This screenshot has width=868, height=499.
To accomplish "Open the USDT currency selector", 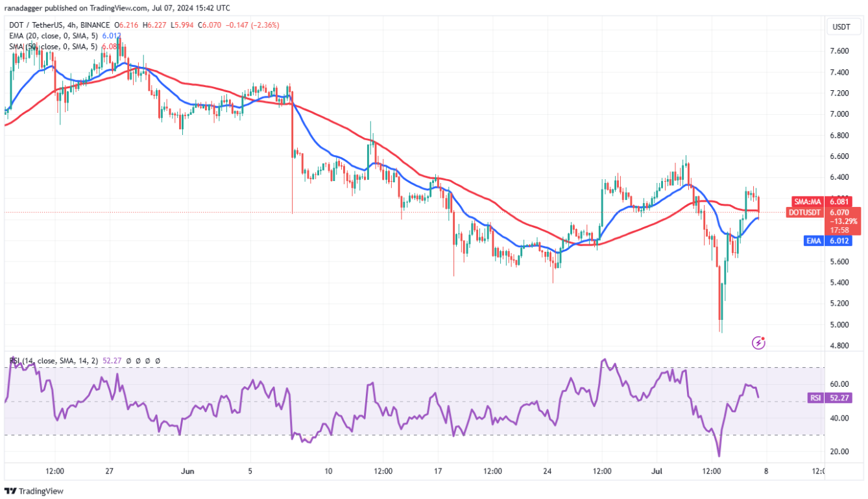I will (841, 27).
